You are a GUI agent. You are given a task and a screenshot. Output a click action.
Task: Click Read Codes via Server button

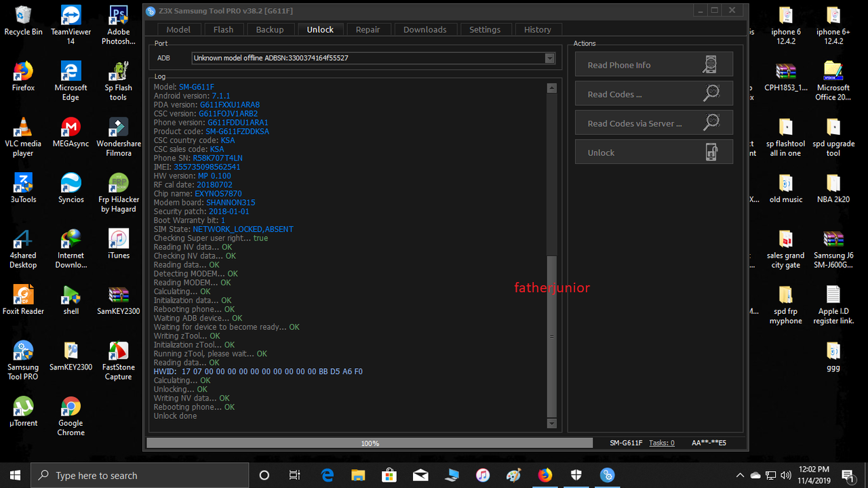(x=654, y=123)
